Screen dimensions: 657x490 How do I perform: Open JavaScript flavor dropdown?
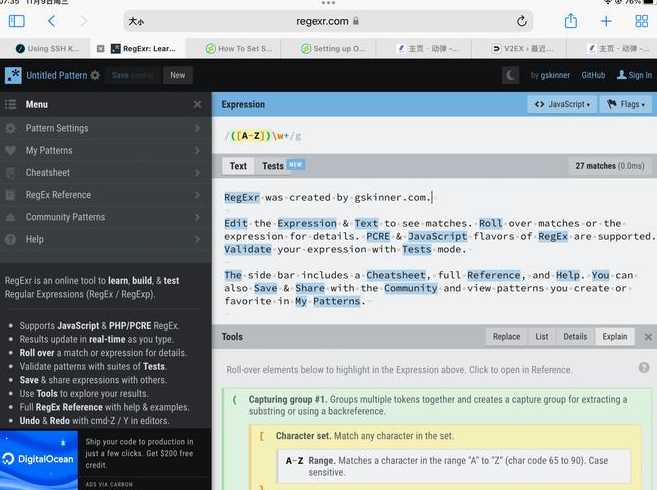point(562,104)
